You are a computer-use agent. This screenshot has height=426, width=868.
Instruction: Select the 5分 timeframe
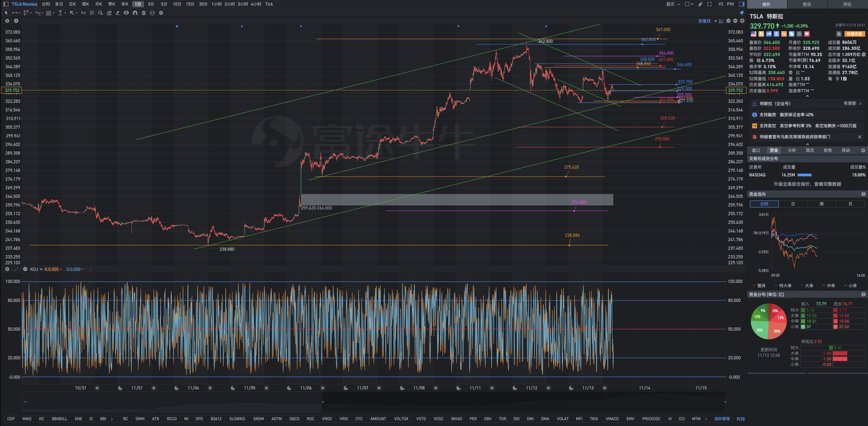[x=164, y=4]
